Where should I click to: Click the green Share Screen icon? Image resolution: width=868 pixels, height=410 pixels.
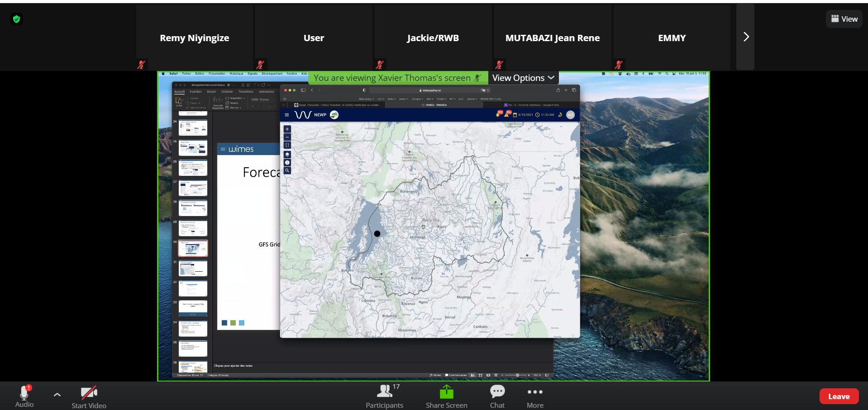click(x=446, y=391)
